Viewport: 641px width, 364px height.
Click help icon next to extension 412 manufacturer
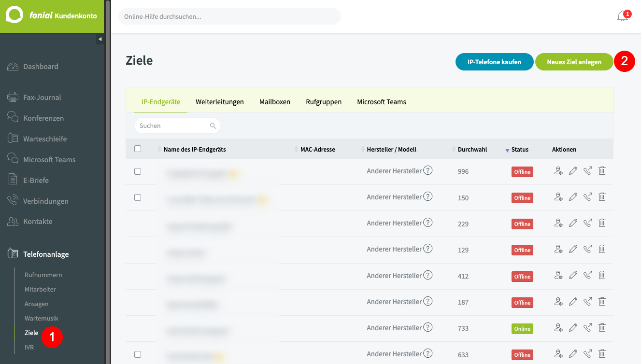[427, 275]
